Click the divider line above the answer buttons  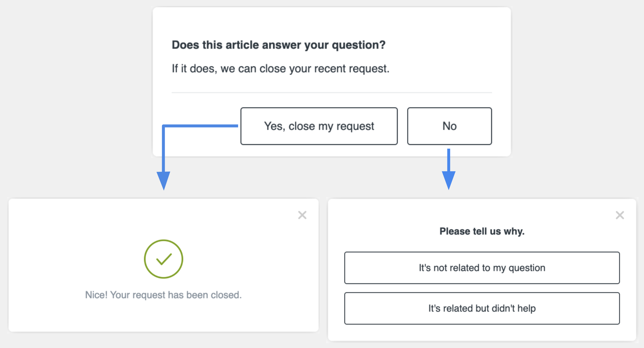click(x=332, y=92)
